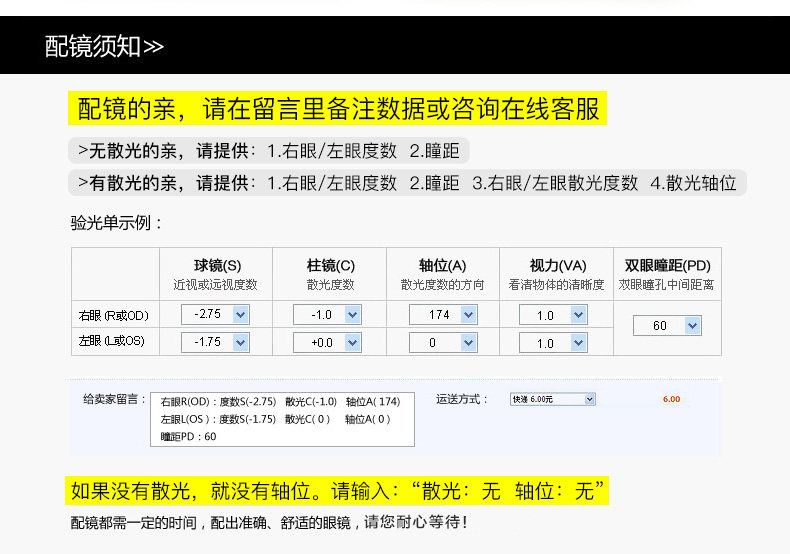Viewport: 790px width, 554px height.
Task: Open pupillary distance dropdown showing 60
Action: point(667,325)
